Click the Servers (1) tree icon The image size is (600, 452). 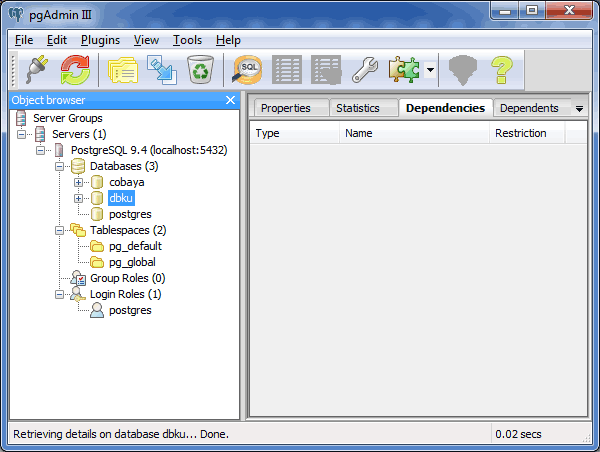40,134
